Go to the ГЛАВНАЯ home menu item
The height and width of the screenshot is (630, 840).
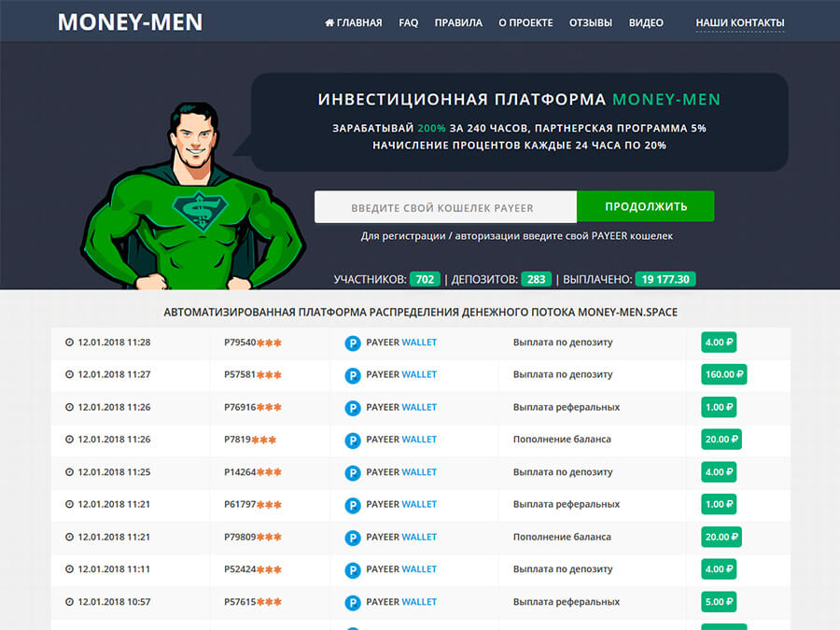pos(354,23)
